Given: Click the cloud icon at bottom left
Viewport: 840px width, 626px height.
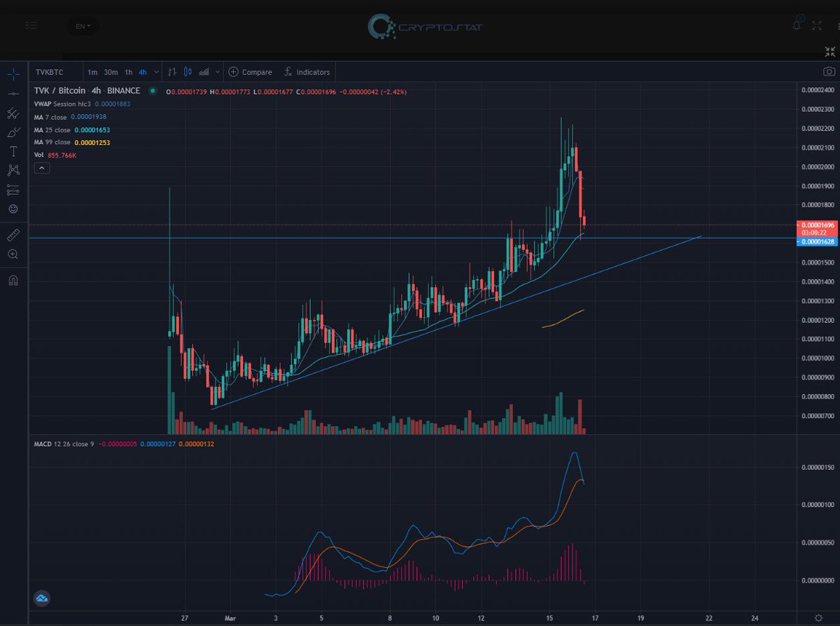Looking at the screenshot, I should pyautogui.click(x=42, y=599).
